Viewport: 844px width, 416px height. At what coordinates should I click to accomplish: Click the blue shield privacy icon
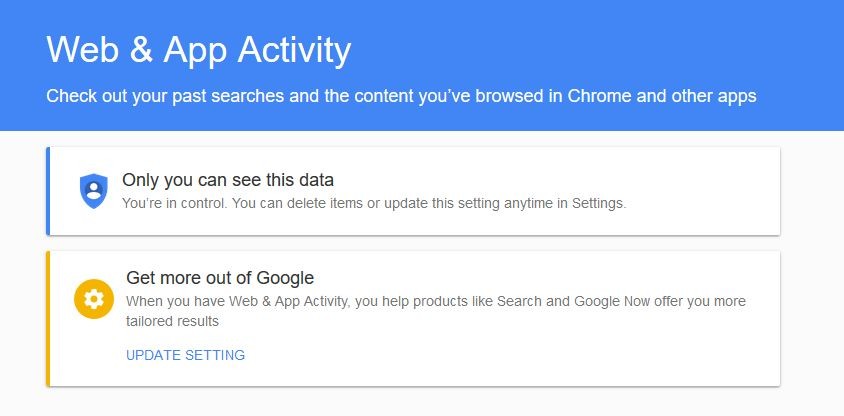(x=94, y=191)
